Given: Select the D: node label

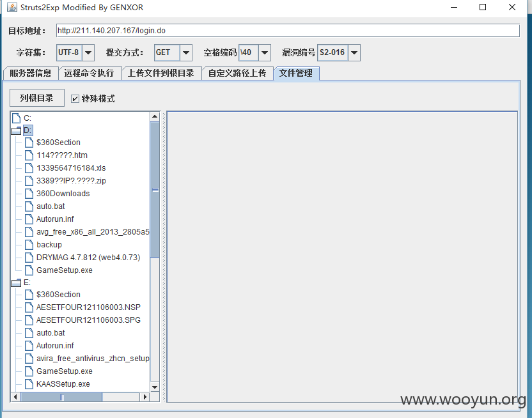Looking at the screenshot, I should (x=27, y=130).
